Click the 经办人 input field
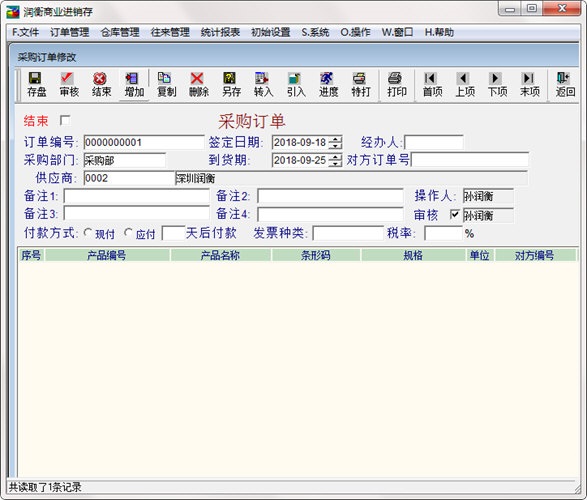The height and width of the screenshot is (500, 587). pos(434,142)
